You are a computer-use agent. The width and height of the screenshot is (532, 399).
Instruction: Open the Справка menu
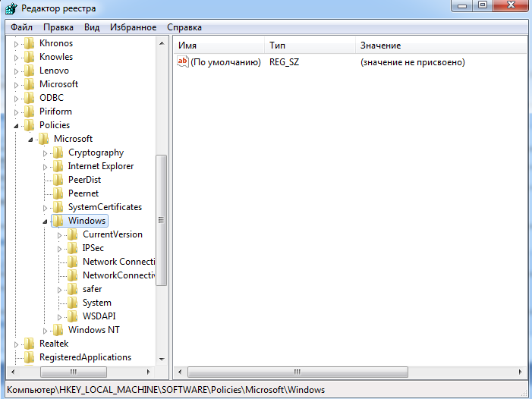click(x=184, y=27)
